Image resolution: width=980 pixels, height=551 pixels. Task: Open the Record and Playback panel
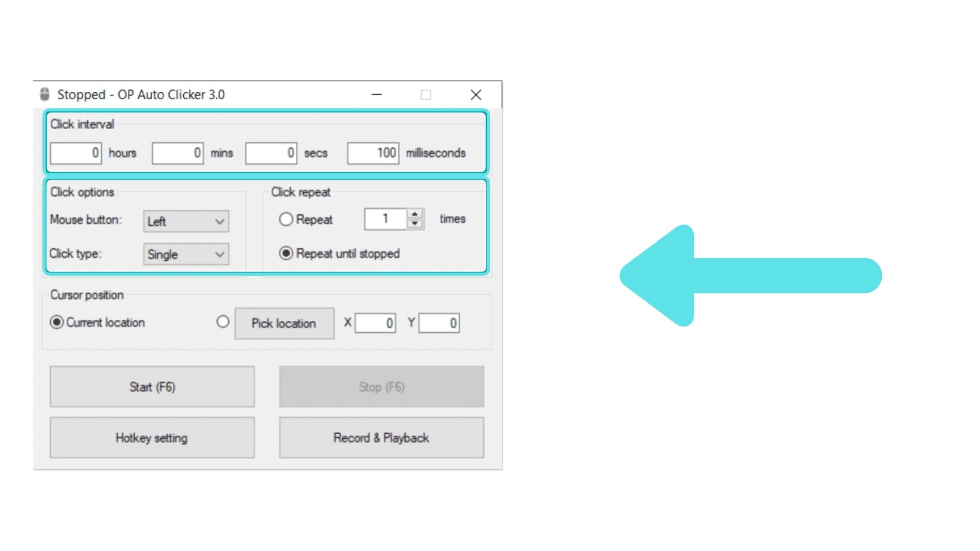(x=381, y=438)
